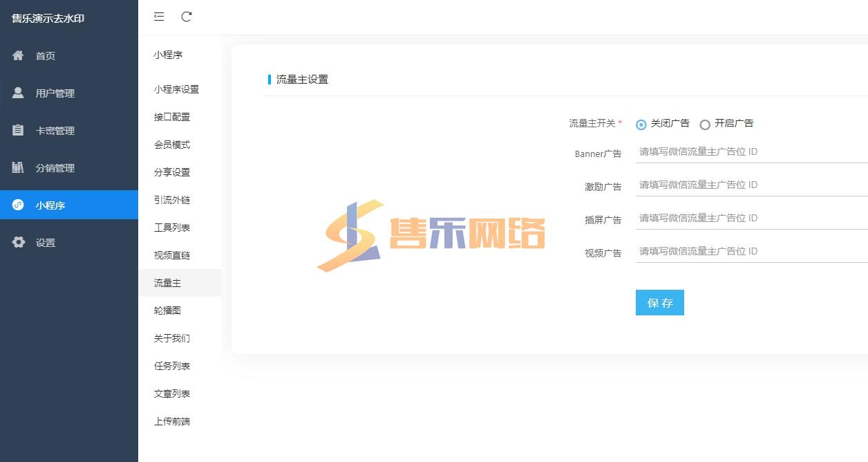Click the refresh icon in top bar
The height and width of the screenshot is (462, 868).
pos(187,17)
